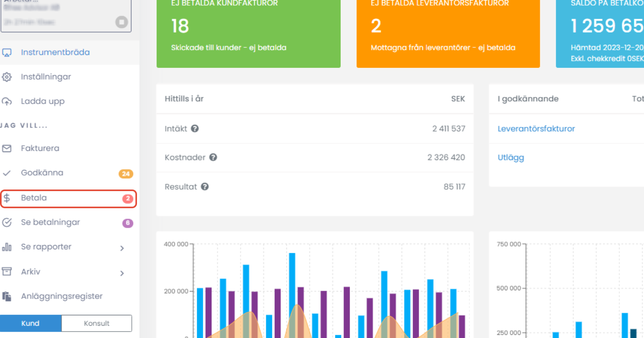644x338 pixels.
Task: Click the Fakturera envelope icon
Action: coord(7,148)
